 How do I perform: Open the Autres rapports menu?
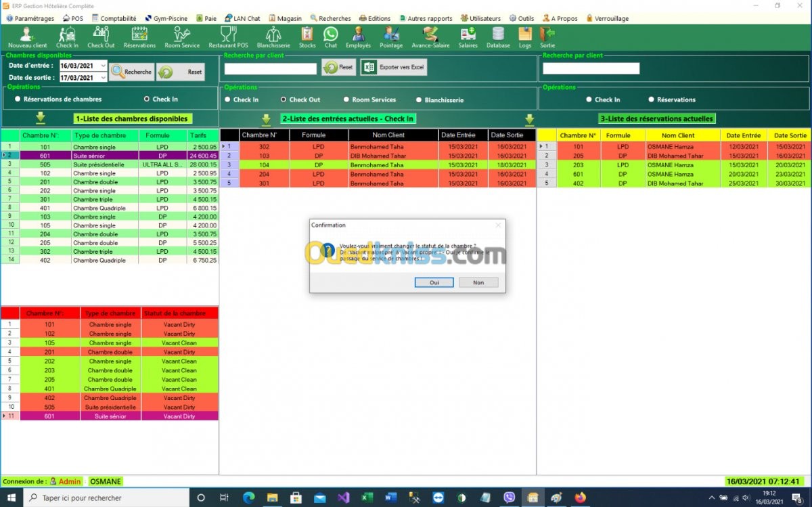coord(425,18)
